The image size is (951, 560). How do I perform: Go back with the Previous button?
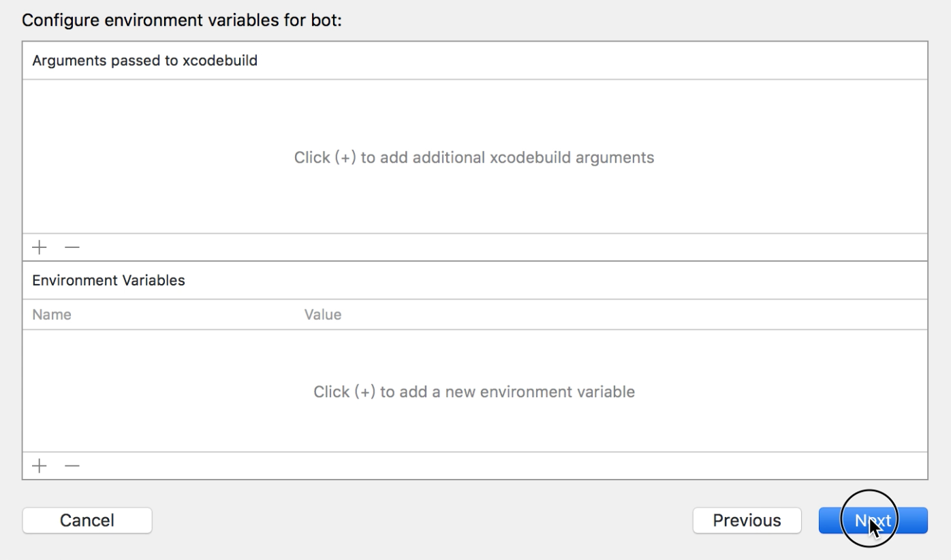click(x=747, y=520)
